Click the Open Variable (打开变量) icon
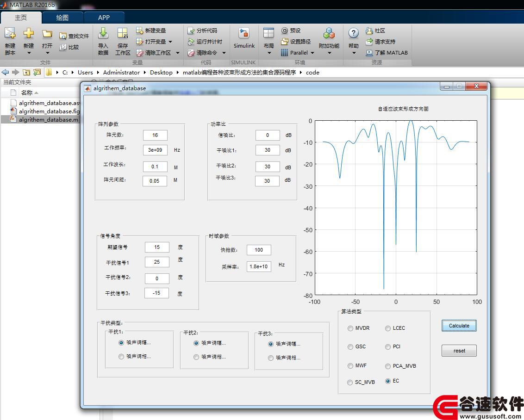Screen dimensions: 524x420 click(x=139, y=42)
